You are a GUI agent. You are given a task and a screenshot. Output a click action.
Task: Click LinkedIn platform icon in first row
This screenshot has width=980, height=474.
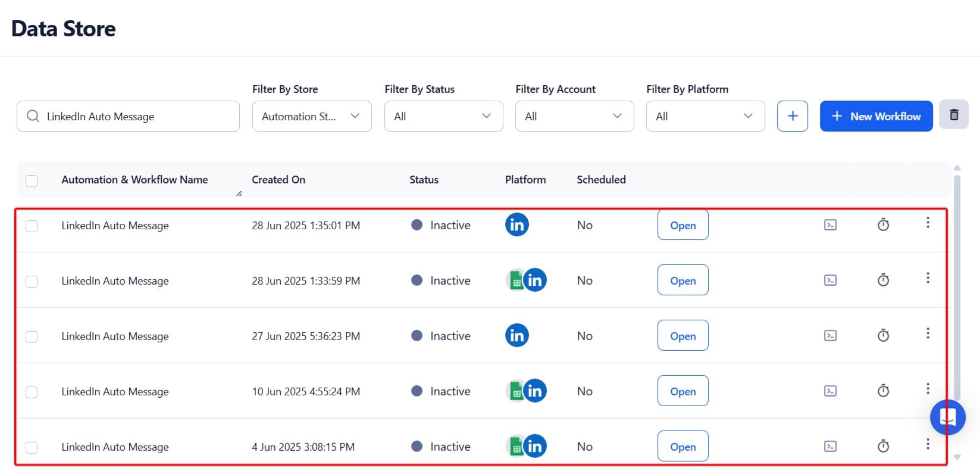tap(516, 225)
